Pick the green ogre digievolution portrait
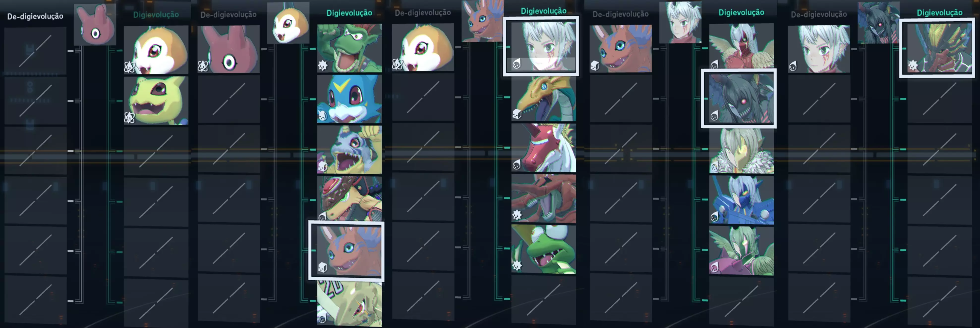This screenshot has width=980, height=328. 349,48
